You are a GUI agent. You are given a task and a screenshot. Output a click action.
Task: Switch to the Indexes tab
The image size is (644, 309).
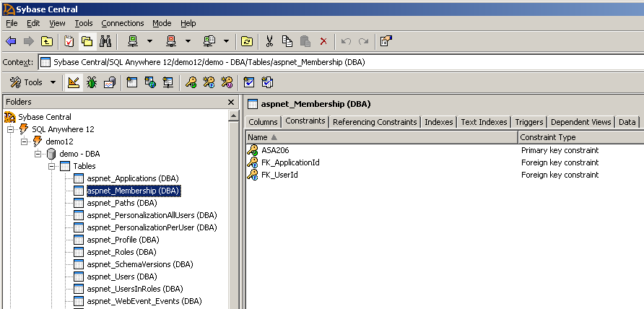(439, 122)
